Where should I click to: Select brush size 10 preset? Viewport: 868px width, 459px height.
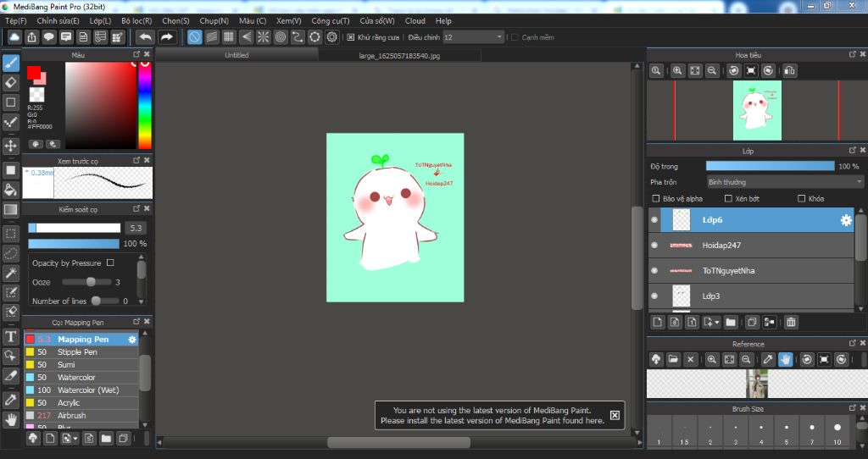point(837,432)
